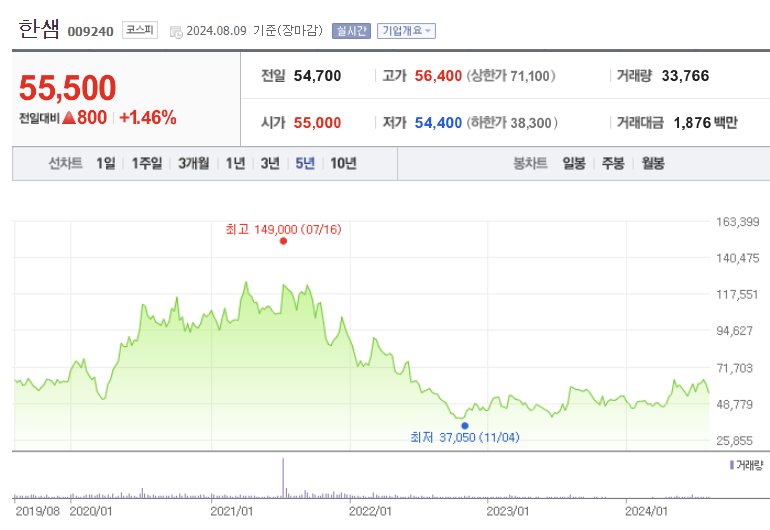Screen dimensions: 770x530
Task: Click the low price 54,400
Action: pyautogui.click(x=438, y=123)
